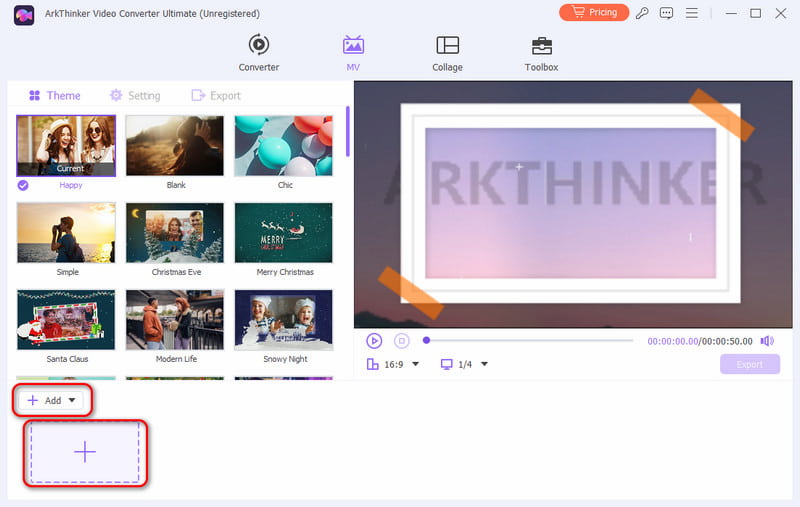Choose the Simple theme thumbnail

[x=66, y=233]
